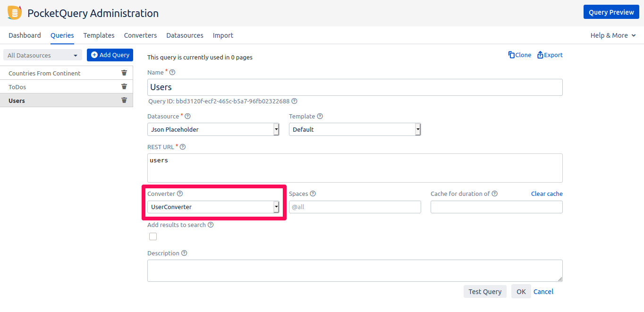Viewport: 644px width, 312px height.
Task: Open the All Datasources filter dropdown
Action: pos(42,55)
